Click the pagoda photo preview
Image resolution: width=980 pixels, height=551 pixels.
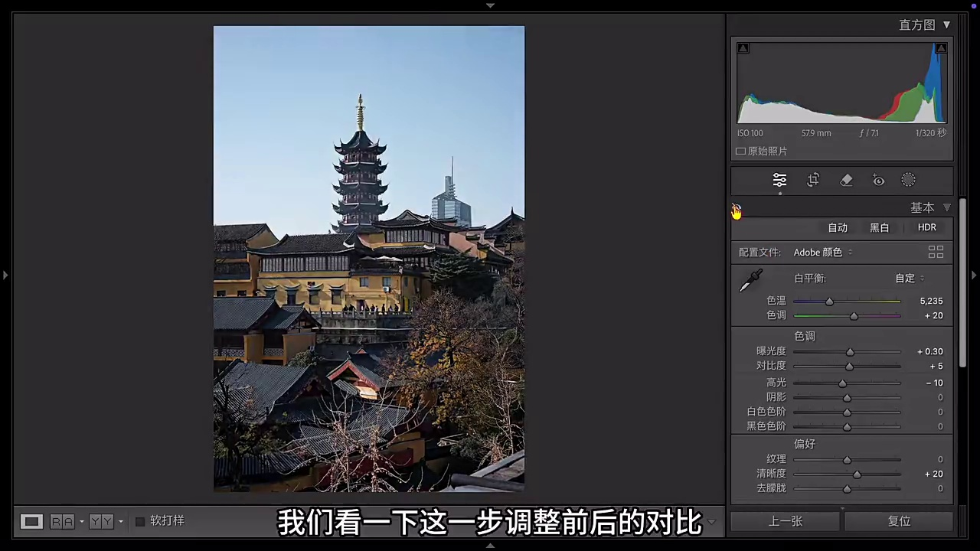coord(369,259)
